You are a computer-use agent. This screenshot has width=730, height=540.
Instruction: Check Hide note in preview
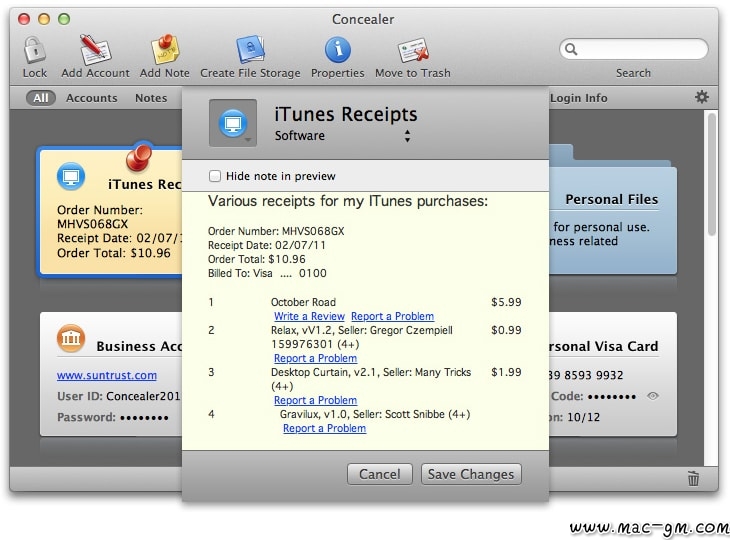[x=215, y=176]
